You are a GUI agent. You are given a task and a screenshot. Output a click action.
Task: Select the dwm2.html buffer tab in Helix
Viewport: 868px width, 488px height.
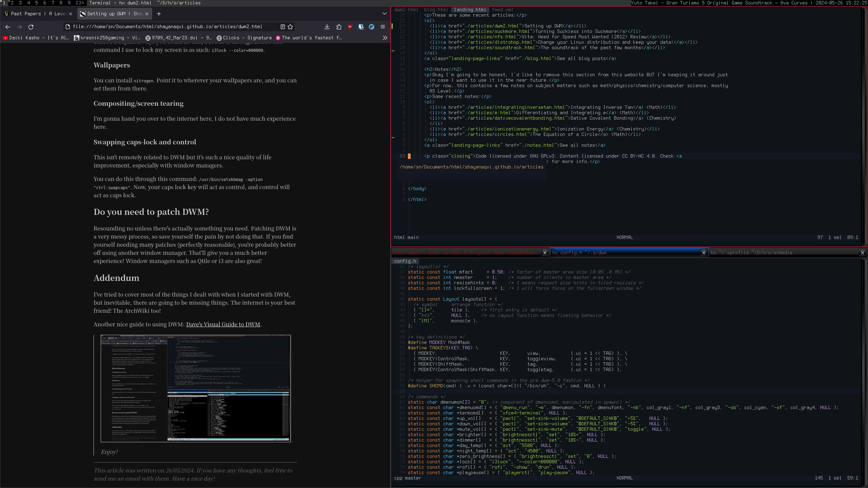click(406, 10)
